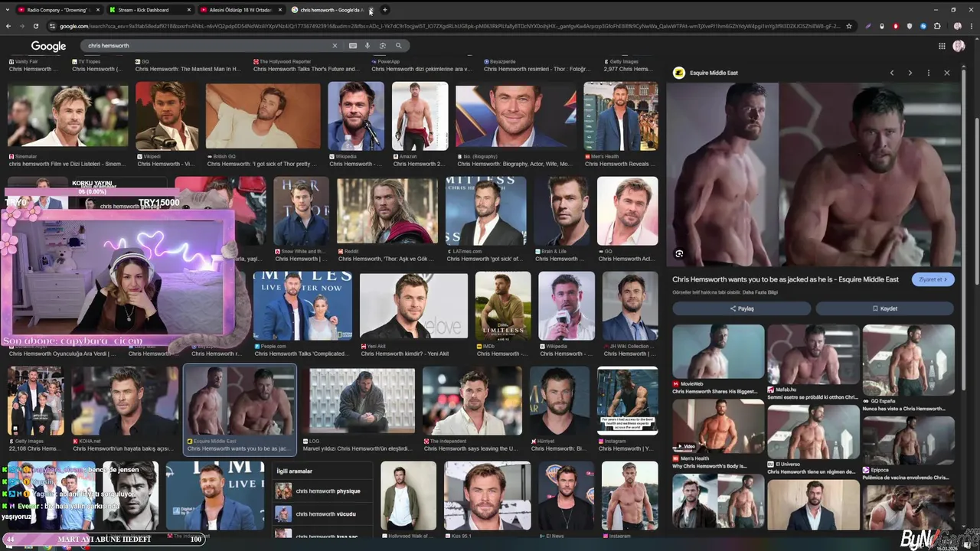Open the browser extensions puzzle menu
980x551 pixels.
click(937, 26)
